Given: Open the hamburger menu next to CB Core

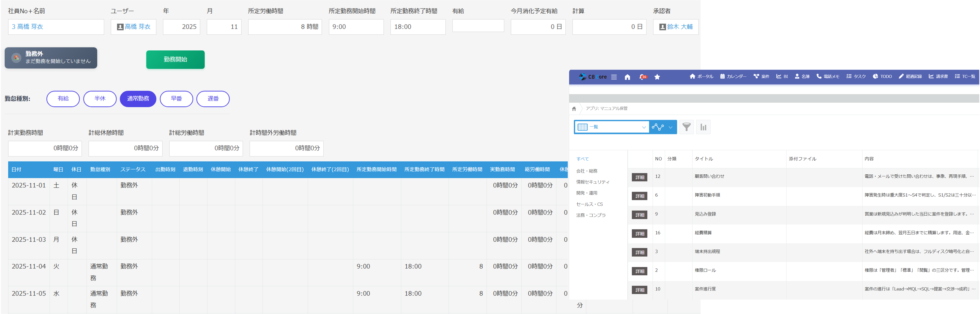Looking at the screenshot, I should 614,77.
